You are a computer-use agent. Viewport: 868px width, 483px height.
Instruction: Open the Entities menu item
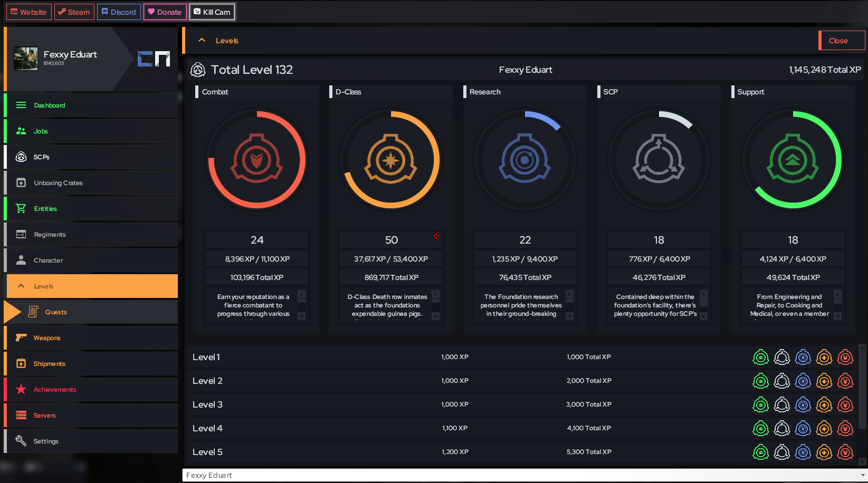point(91,209)
